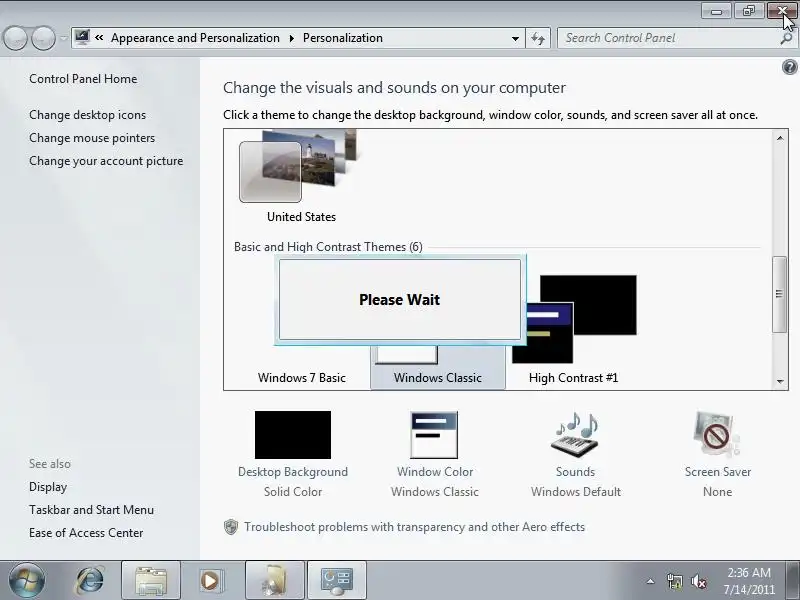Open Change mouse pointers link
Image resolution: width=800 pixels, height=600 pixels.
coord(92,138)
